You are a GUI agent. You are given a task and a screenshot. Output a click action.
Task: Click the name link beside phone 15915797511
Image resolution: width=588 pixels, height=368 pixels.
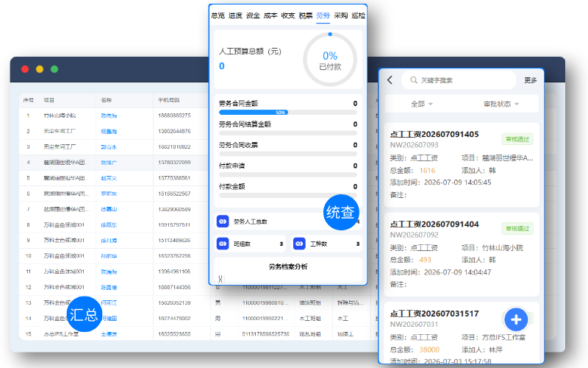tap(109, 225)
